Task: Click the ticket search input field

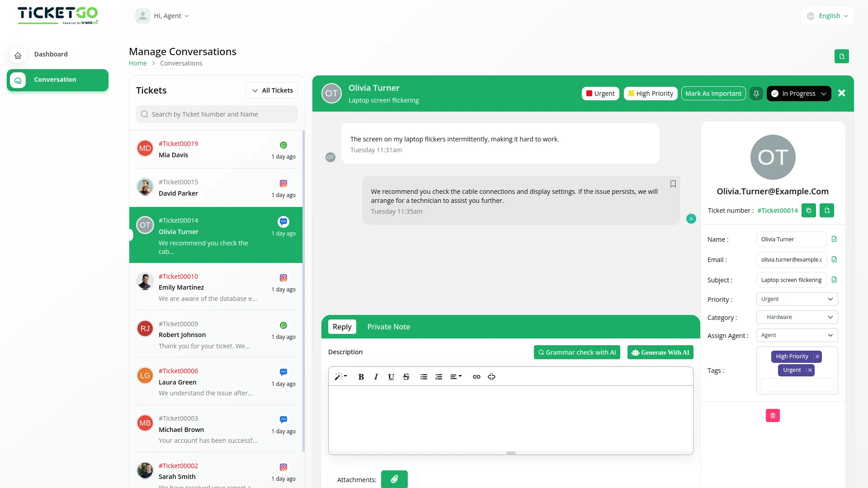Action: (x=217, y=114)
